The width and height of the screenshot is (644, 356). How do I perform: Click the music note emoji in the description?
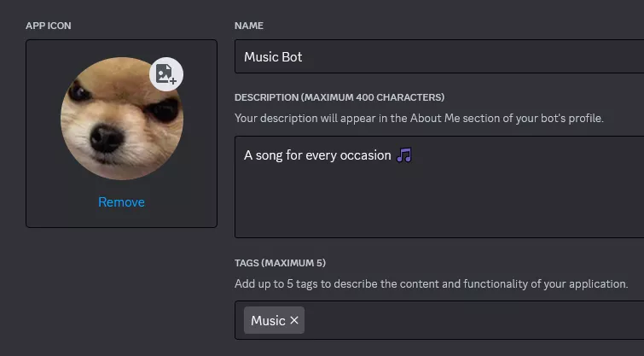tap(405, 155)
